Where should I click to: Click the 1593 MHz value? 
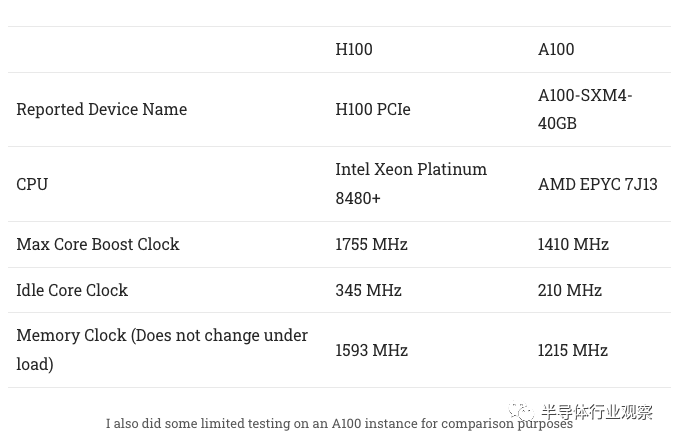(x=371, y=350)
